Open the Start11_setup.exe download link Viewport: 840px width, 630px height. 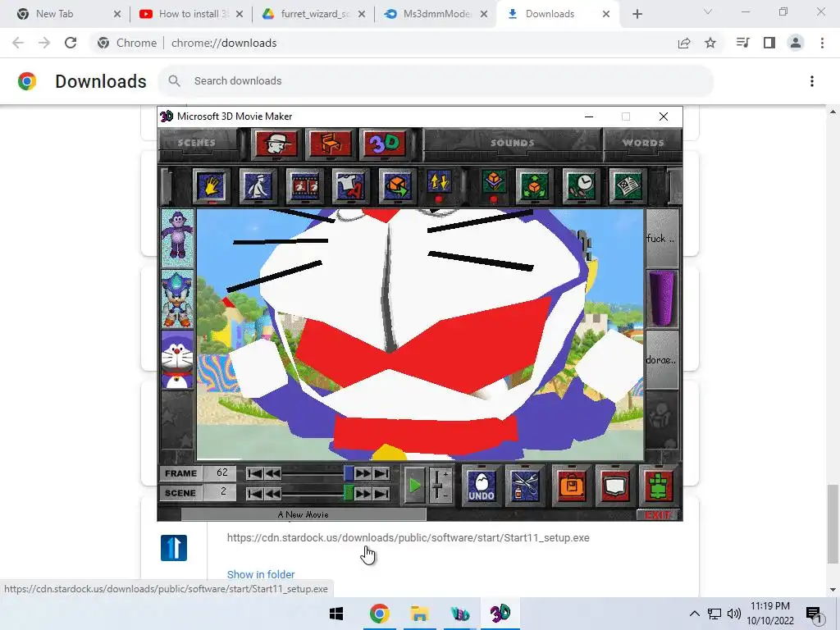(409, 537)
